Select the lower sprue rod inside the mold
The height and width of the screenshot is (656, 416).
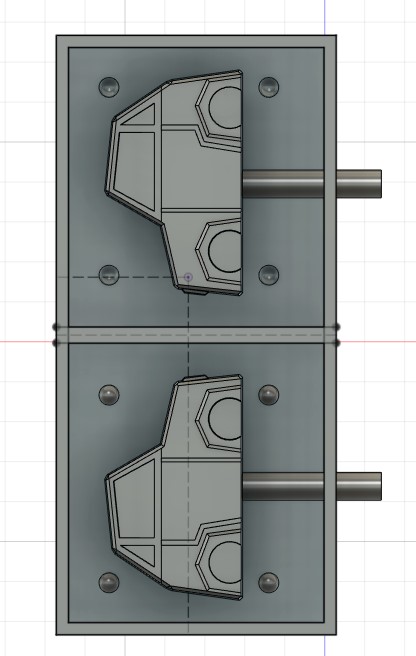point(283,487)
